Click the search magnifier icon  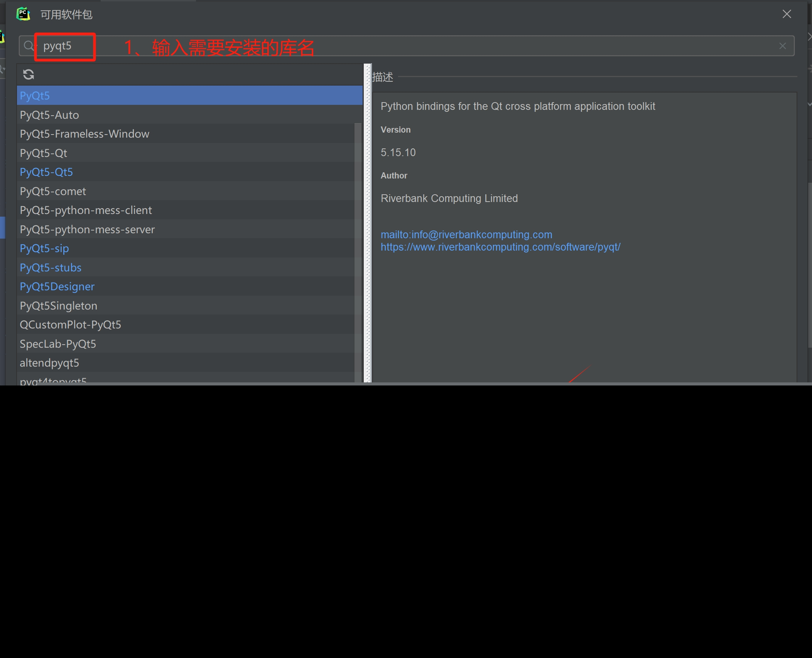click(29, 46)
